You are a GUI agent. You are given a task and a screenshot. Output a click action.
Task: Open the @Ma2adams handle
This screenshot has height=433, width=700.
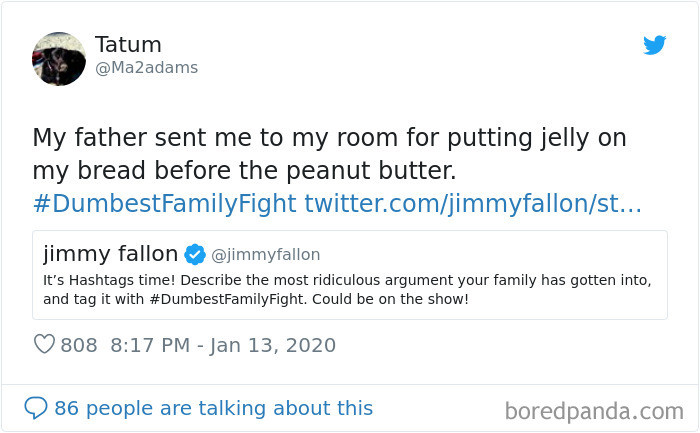click(146, 68)
